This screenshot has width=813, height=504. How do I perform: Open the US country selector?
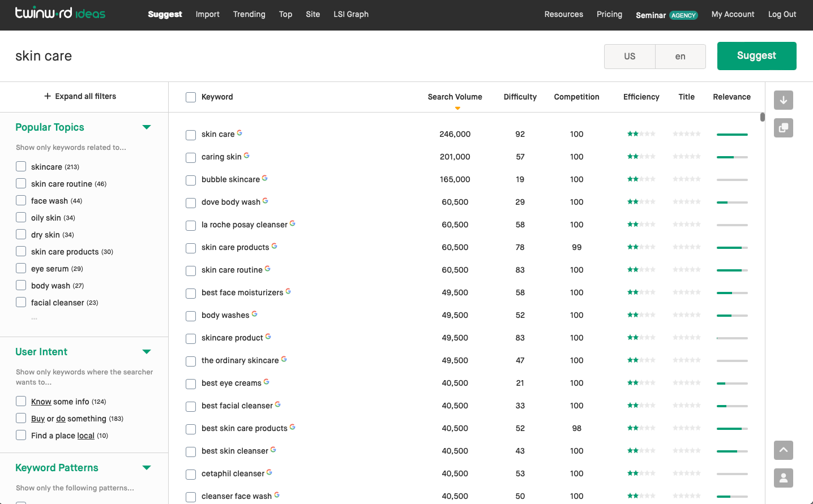click(630, 57)
